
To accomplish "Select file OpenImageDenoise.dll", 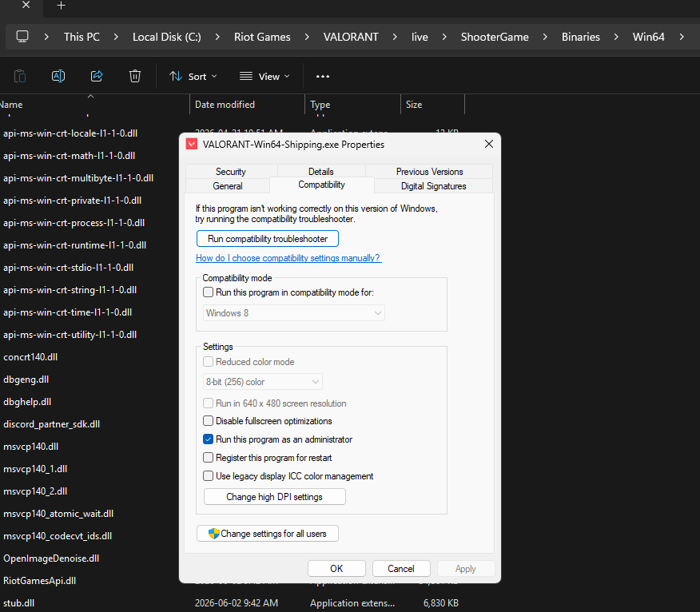I will click(x=51, y=558).
